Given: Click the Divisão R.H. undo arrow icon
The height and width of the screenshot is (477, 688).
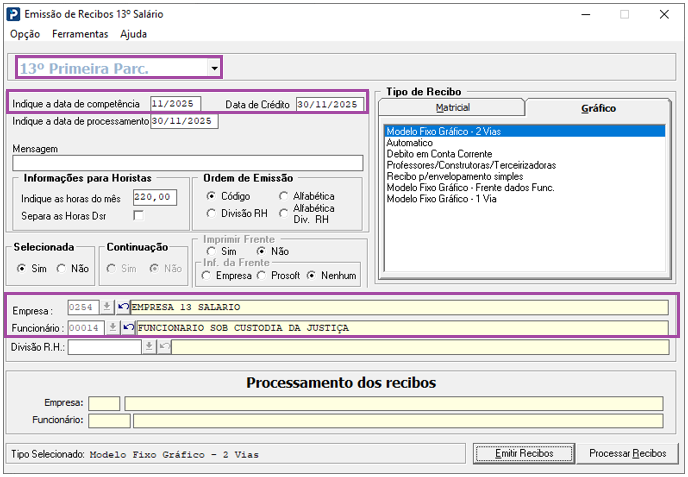Looking at the screenshot, I should (x=164, y=347).
